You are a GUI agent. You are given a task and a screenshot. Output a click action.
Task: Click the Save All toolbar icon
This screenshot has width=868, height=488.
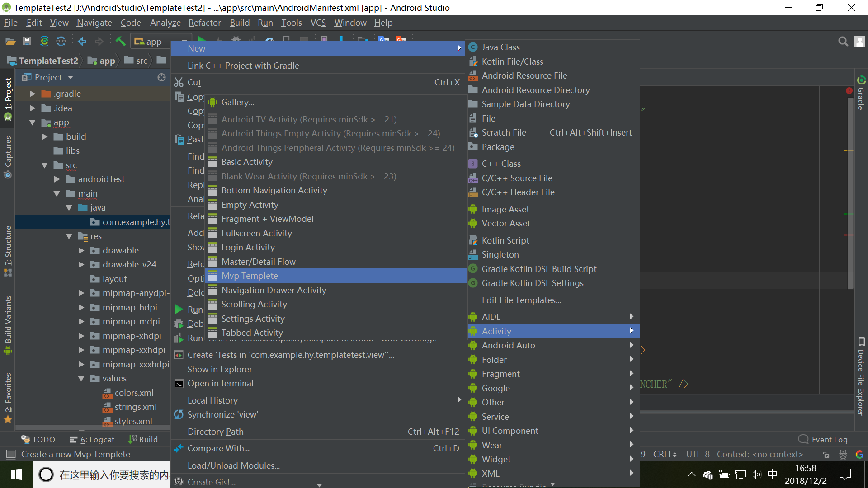tap(27, 42)
